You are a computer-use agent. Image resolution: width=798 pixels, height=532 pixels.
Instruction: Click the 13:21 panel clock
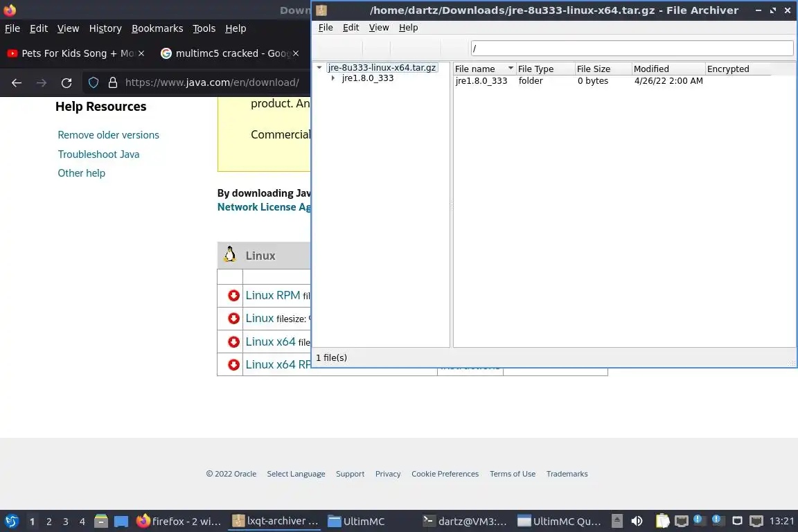pos(781,521)
